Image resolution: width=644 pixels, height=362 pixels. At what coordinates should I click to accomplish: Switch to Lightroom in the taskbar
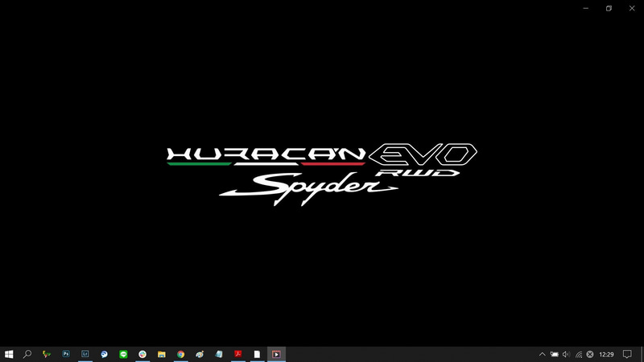tap(85, 354)
